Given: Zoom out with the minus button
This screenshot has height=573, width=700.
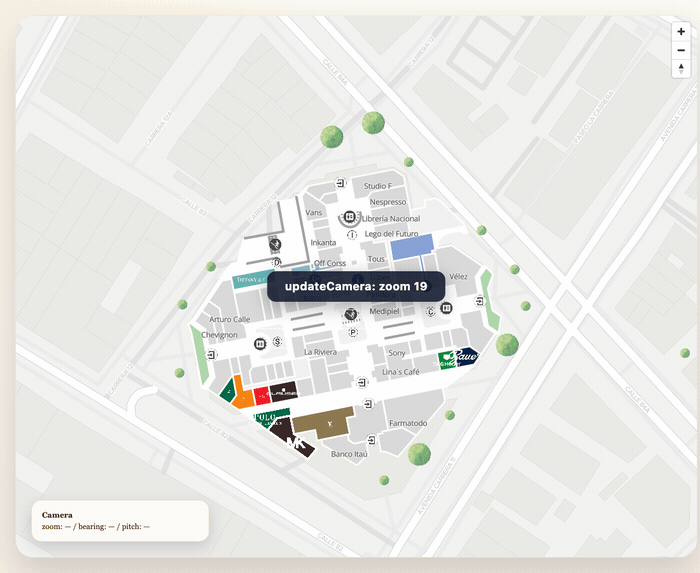Looking at the screenshot, I should point(681,50).
